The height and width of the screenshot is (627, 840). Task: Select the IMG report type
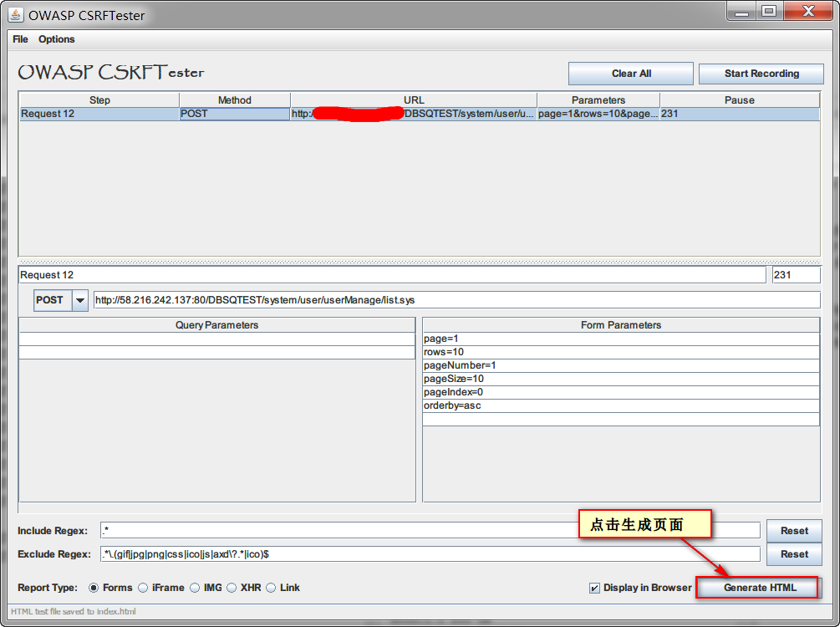click(x=195, y=588)
